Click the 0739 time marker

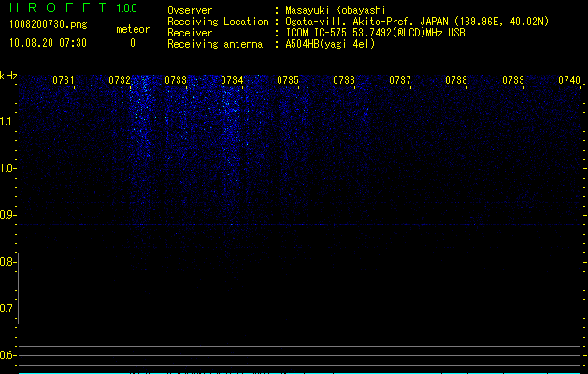(513, 79)
